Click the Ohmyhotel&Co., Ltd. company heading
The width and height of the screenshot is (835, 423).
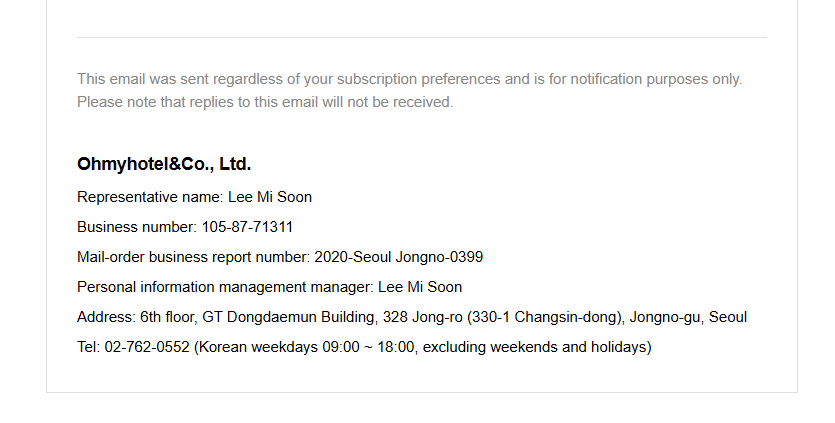coord(163,164)
